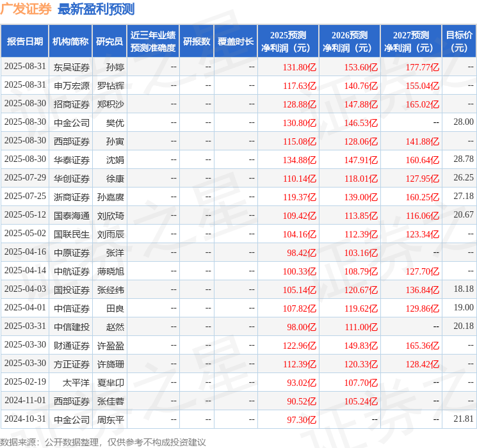Click the 华创证券 institution cell
The image size is (477, 448).
(72, 179)
